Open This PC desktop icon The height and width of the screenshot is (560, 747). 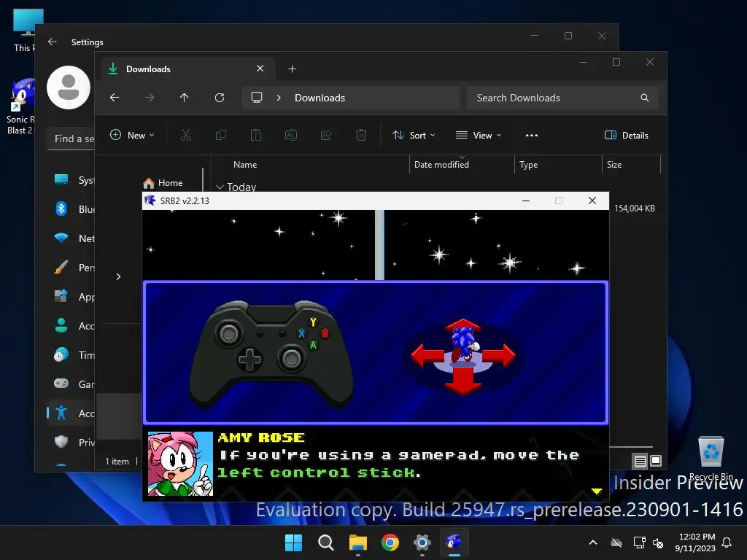[24, 29]
